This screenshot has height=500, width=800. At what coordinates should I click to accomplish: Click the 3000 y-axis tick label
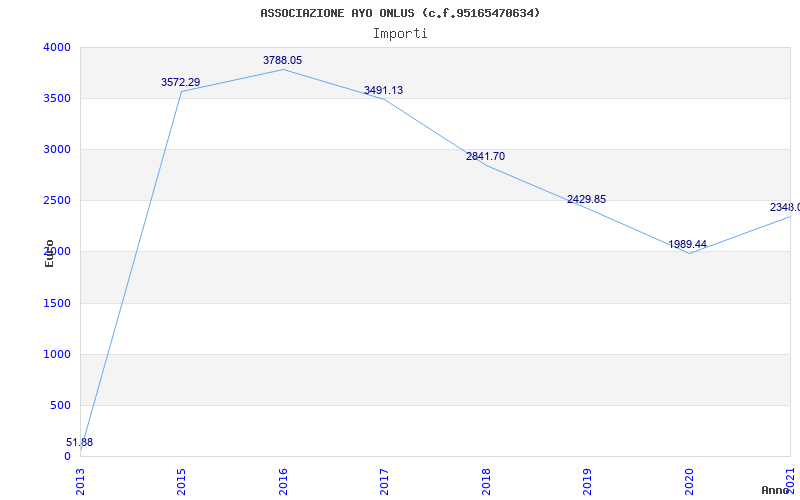point(57,149)
